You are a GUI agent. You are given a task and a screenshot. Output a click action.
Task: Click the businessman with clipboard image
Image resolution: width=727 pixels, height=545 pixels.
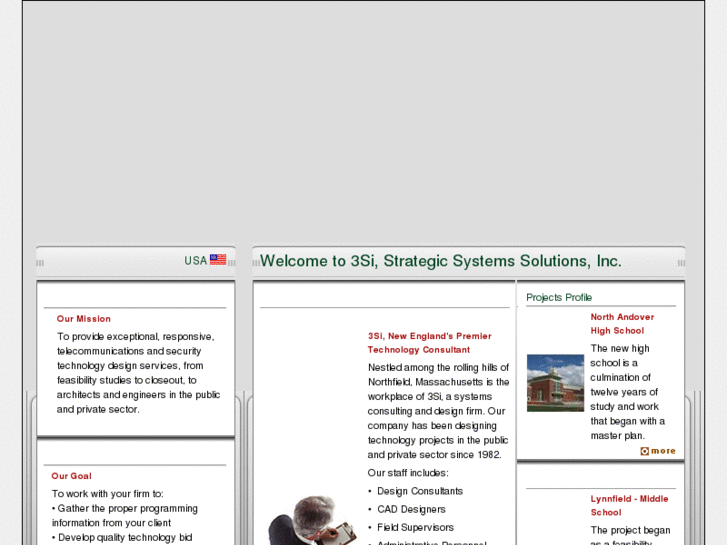point(312,520)
